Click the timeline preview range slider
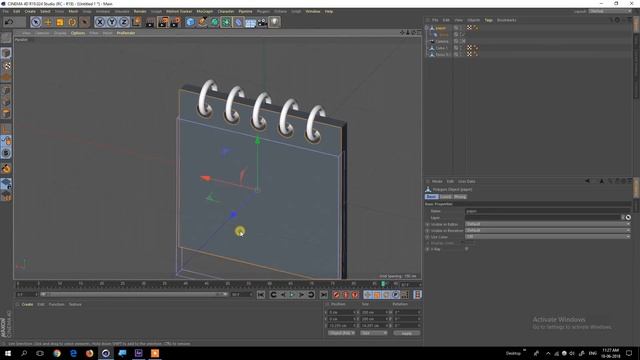 point(134,294)
